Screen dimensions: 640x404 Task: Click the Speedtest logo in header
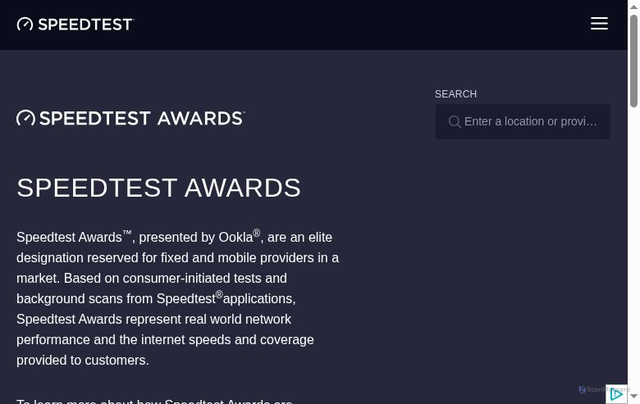[76, 24]
